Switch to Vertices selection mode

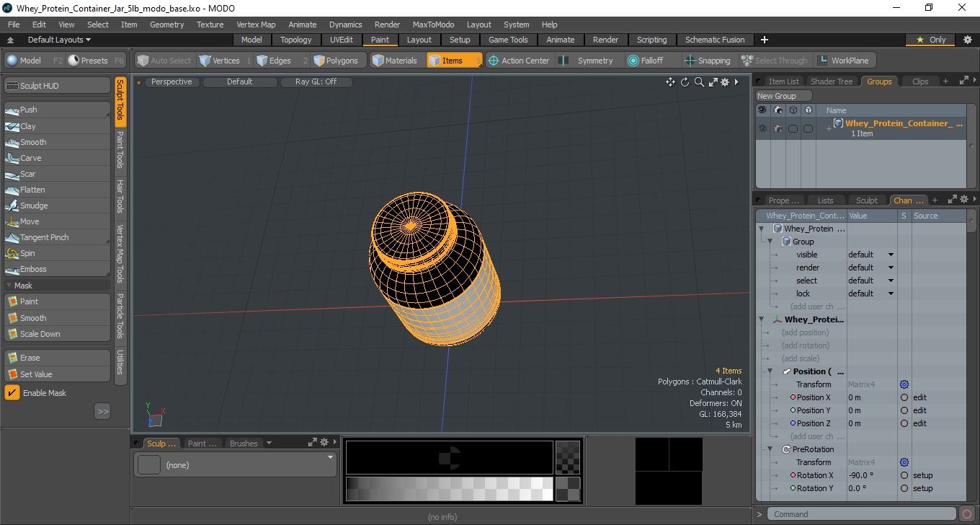coord(225,61)
